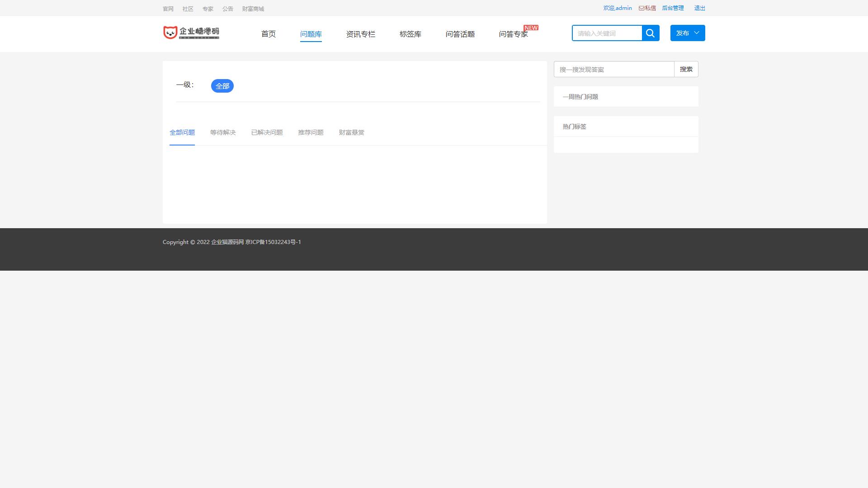Open 问答话题 navigation item

tap(460, 34)
